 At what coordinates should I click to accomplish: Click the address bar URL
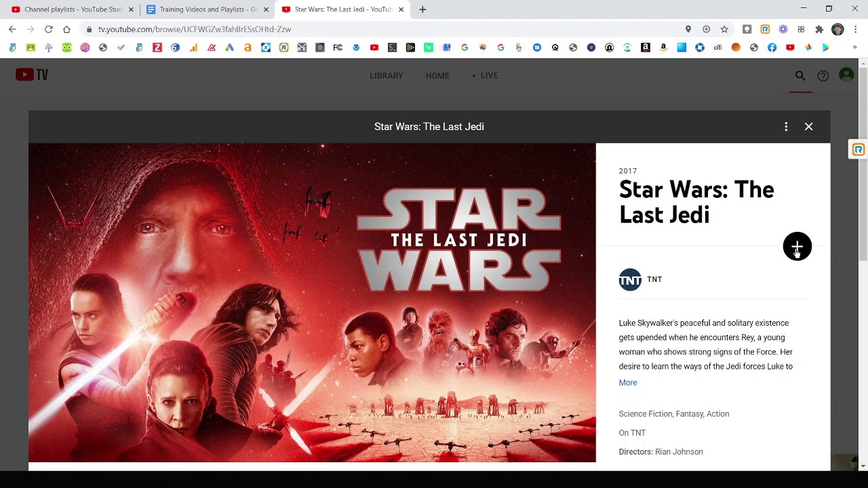[x=195, y=29]
